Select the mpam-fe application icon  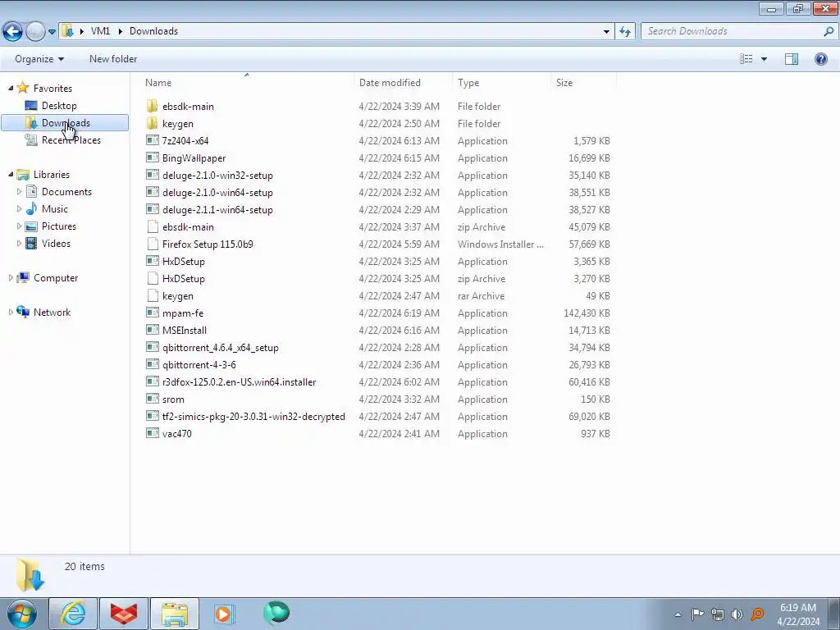pyautogui.click(x=152, y=313)
